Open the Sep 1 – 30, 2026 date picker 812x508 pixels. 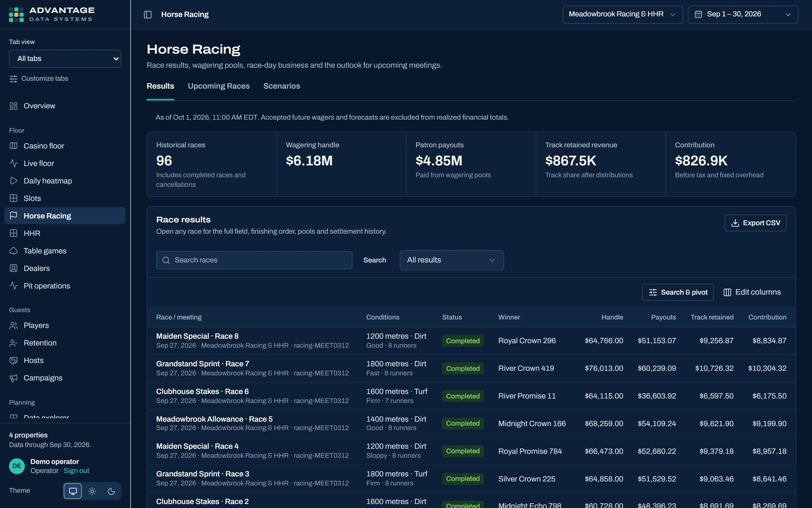(743, 14)
